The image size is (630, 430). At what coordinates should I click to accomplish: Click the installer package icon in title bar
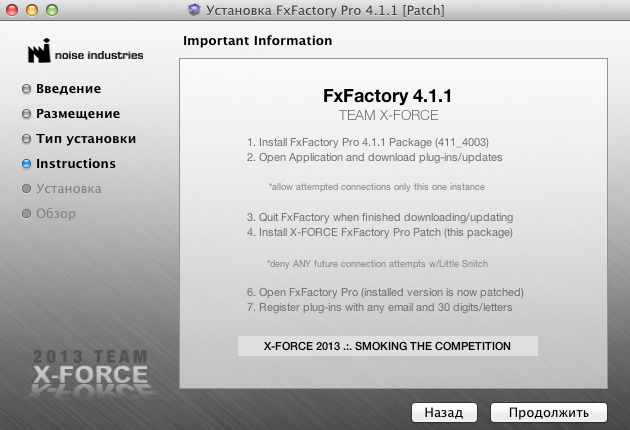click(x=194, y=10)
